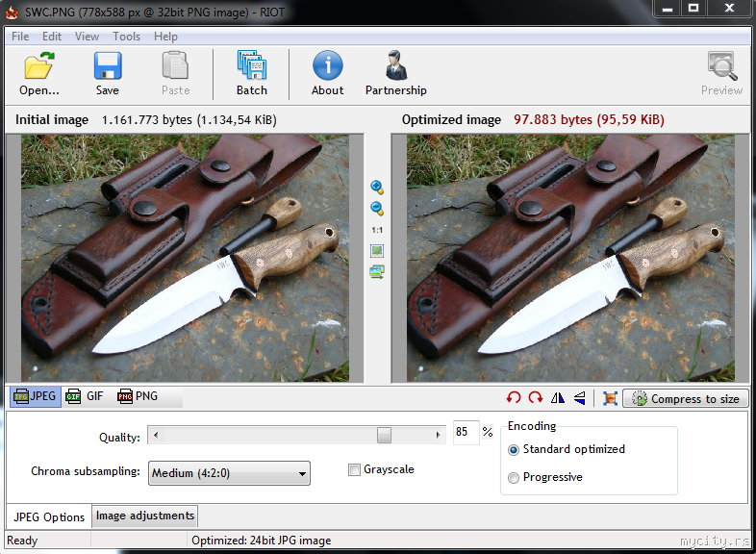Click the quality percent field showing 85
Viewport: 756px width, 554px height.
click(466, 432)
